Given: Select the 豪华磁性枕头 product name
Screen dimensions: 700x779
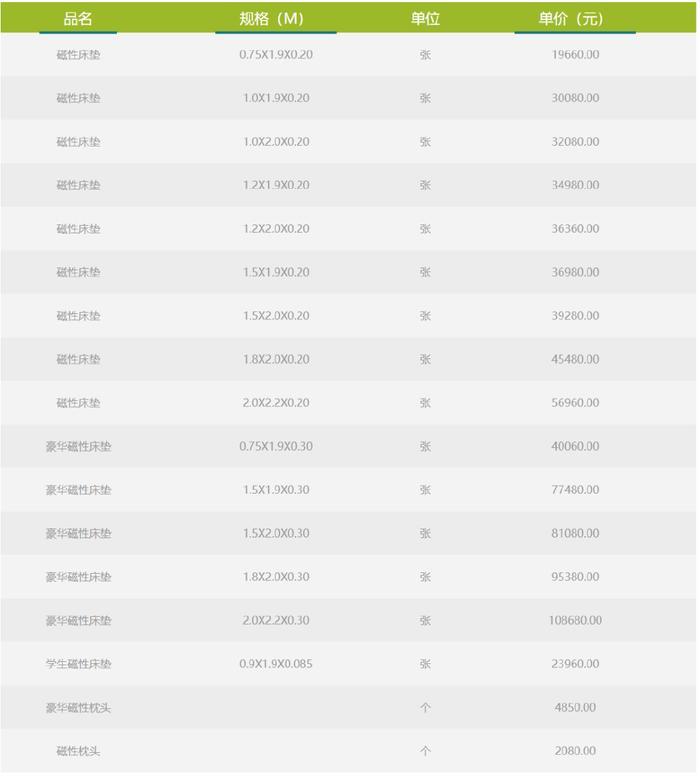Looking at the screenshot, I should coord(78,708).
